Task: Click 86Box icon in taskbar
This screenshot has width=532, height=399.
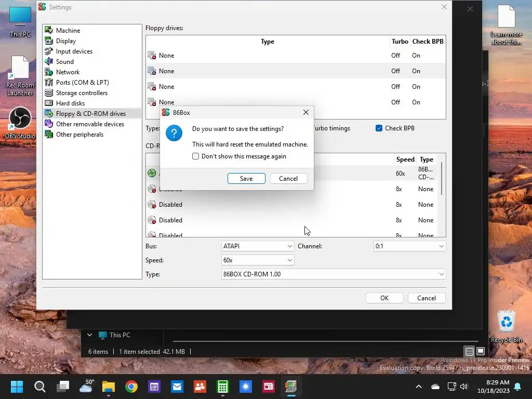Action: (x=291, y=387)
